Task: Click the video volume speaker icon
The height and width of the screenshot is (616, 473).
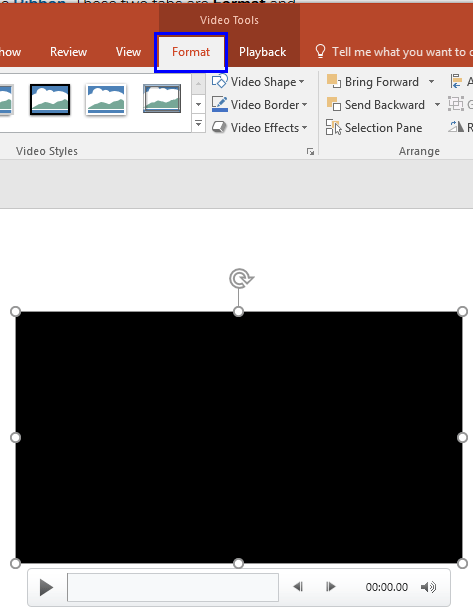Action: point(428,587)
